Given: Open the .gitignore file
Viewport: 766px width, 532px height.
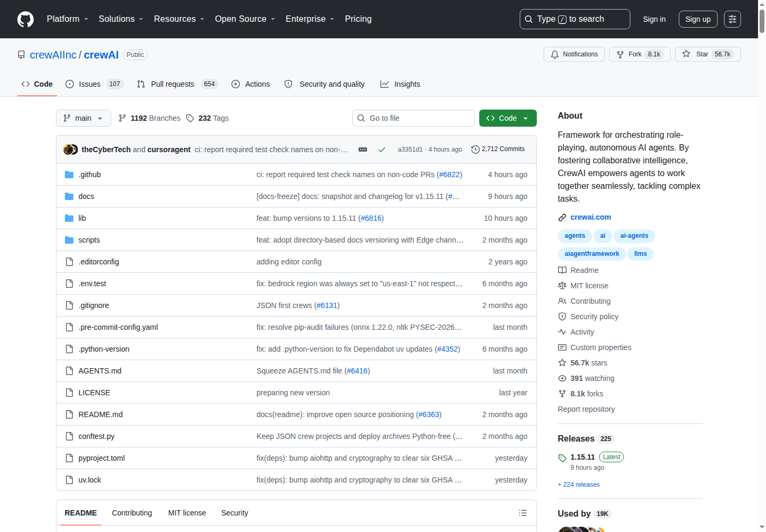Looking at the screenshot, I should click(x=94, y=305).
